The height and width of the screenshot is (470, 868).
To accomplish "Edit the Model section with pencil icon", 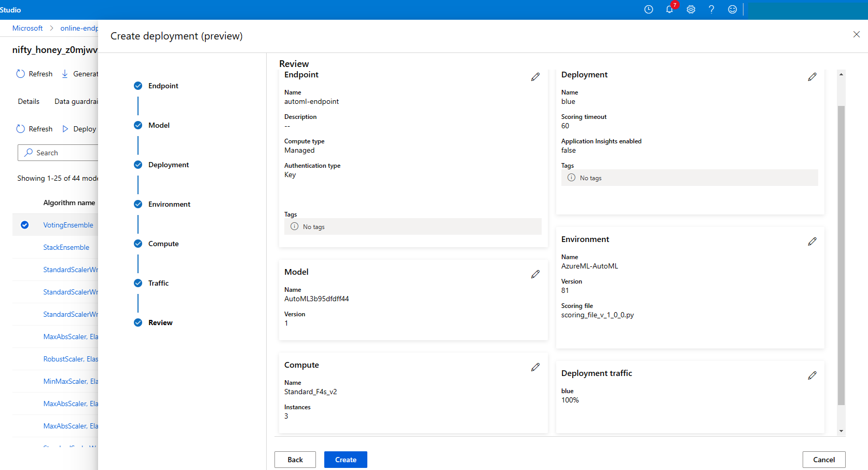I will click(x=535, y=274).
